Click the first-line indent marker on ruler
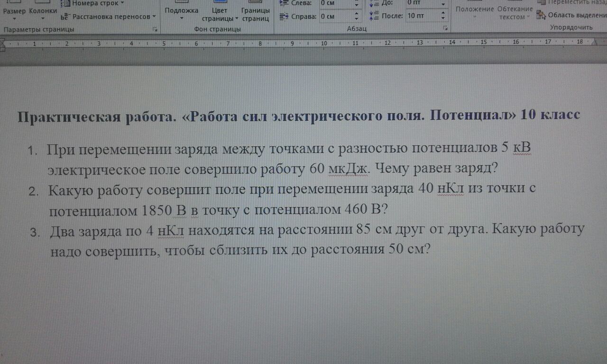 (1, 41)
